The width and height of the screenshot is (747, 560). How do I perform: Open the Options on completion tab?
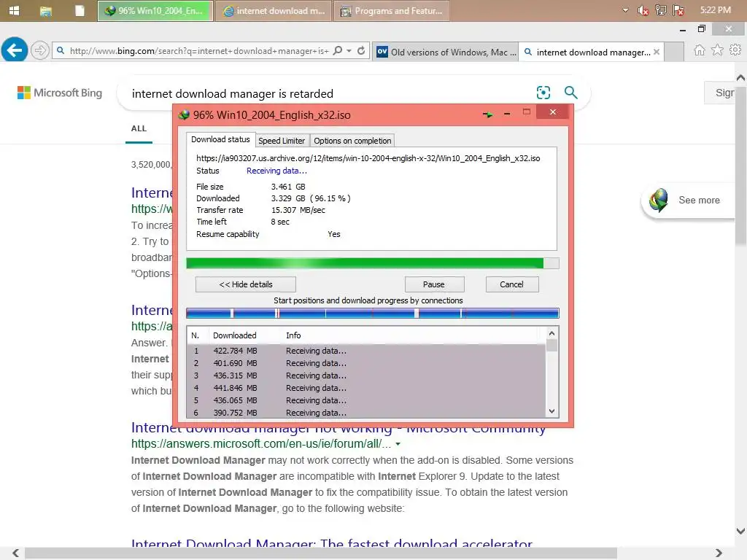pos(352,141)
